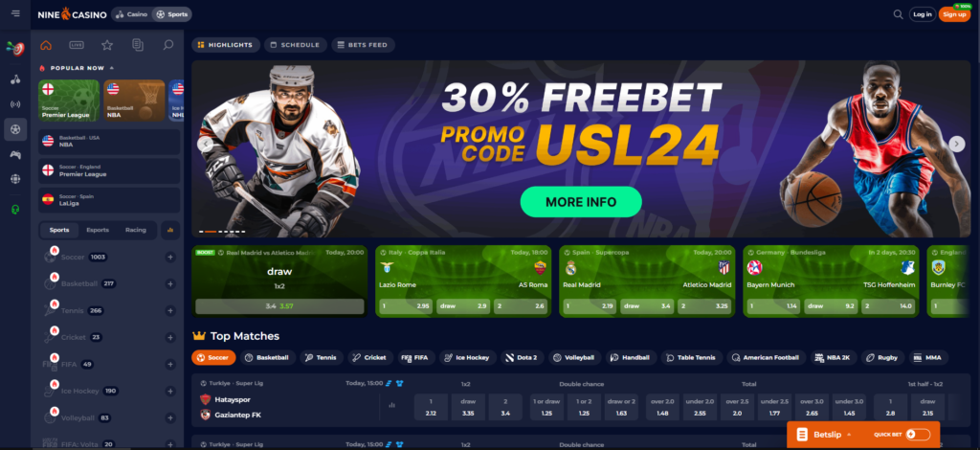Expand the Tennis sport list
This screenshot has height=450, width=980.
click(x=170, y=310)
